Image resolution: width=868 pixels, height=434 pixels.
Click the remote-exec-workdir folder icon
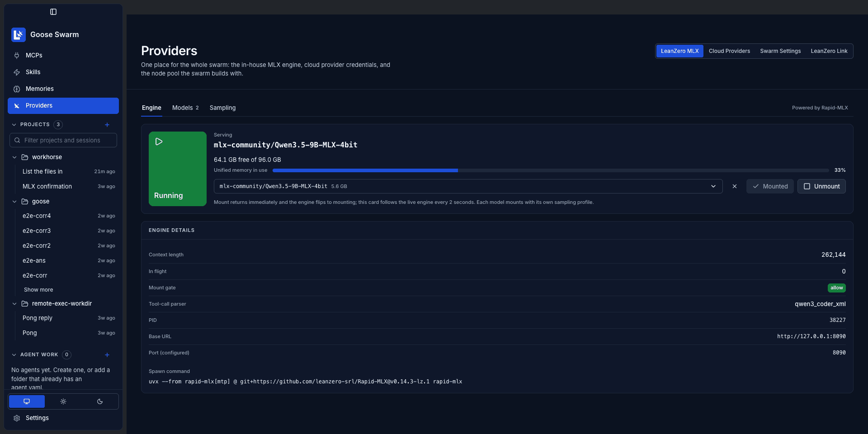pos(25,304)
